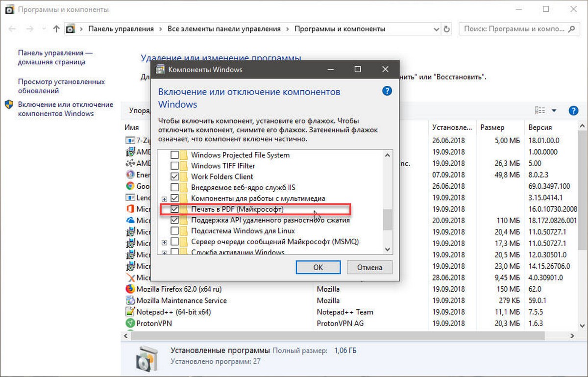Image resolution: width=588 pixels, height=377 pixels.
Task: Click the components list scroll up arrow
Action: pos(387,155)
